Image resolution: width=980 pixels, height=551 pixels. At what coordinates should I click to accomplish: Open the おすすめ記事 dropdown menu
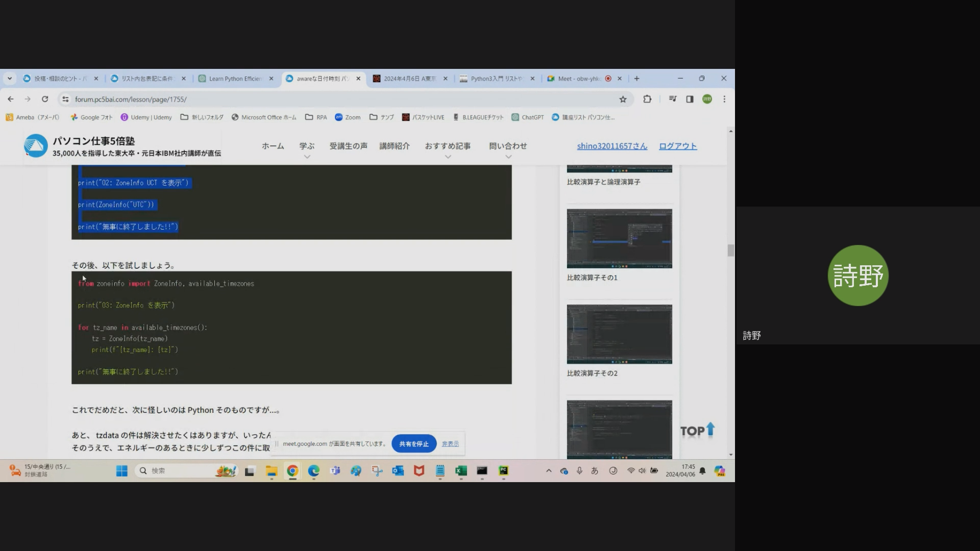tap(447, 146)
